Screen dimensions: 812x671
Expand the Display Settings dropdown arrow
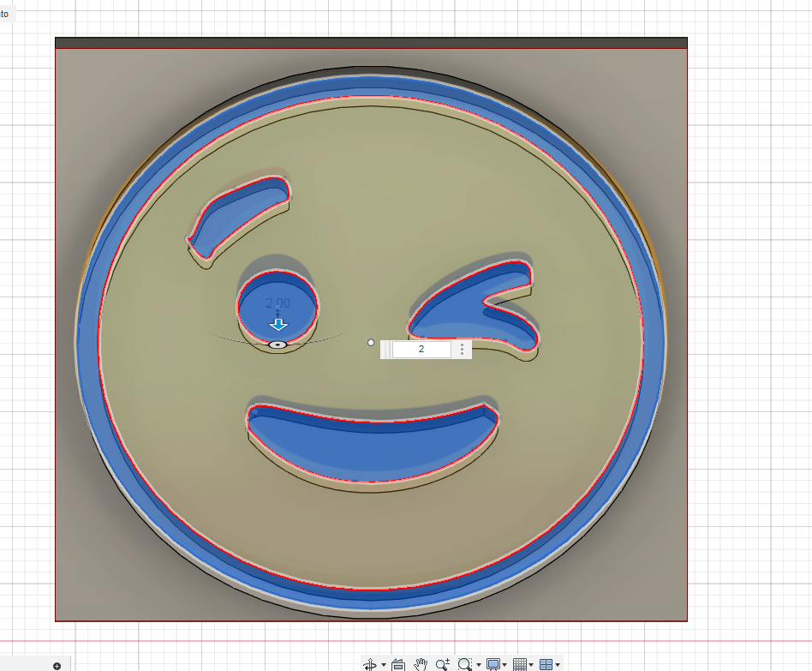point(505,665)
